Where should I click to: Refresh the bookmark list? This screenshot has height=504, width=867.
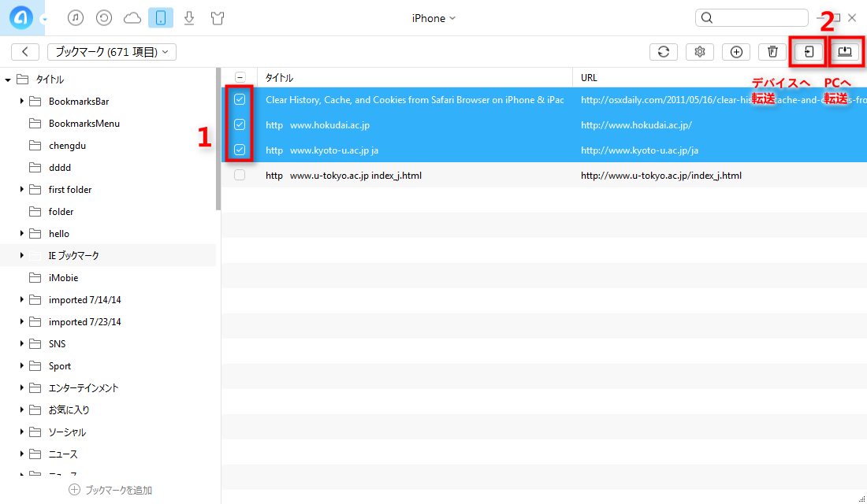[664, 52]
